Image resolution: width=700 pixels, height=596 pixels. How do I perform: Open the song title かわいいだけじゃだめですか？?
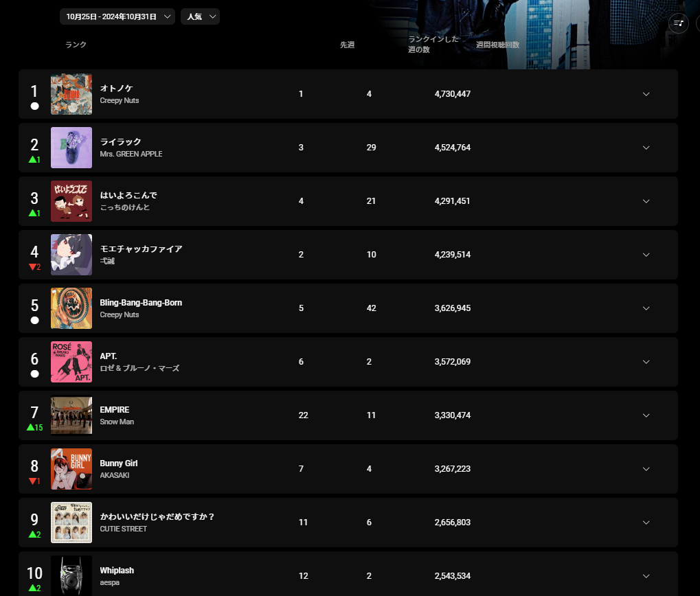(157, 516)
